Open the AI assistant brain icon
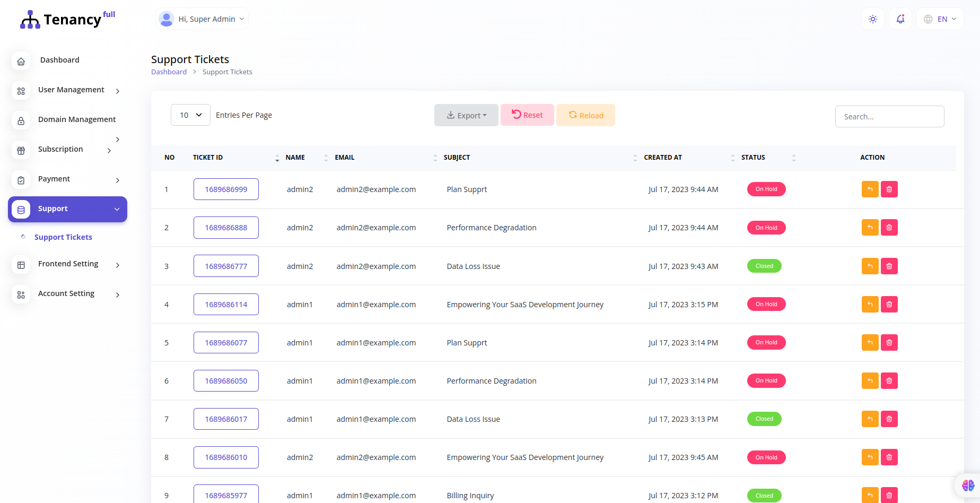Image resolution: width=980 pixels, height=503 pixels. [x=968, y=485]
